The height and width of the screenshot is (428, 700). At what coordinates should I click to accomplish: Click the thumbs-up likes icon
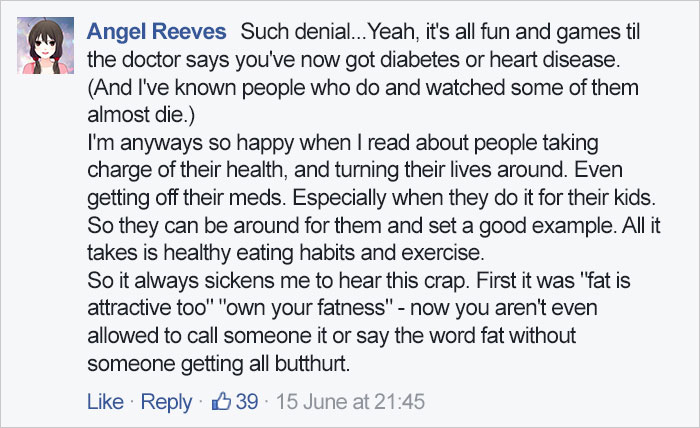tap(219, 402)
